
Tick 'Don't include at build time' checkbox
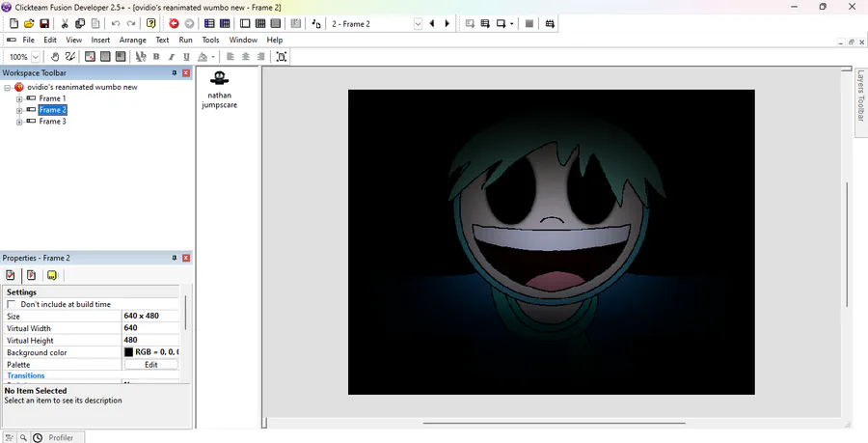click(x=11, y=305)
